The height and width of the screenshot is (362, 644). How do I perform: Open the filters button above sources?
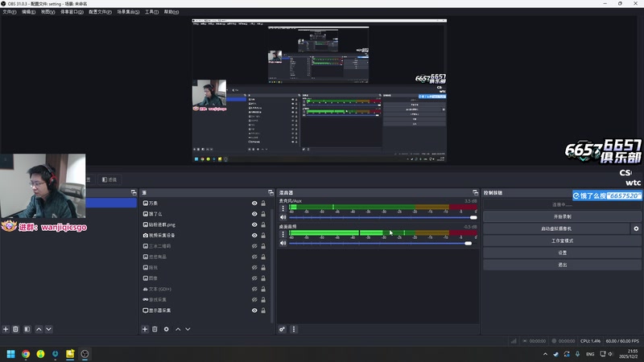point(109,179)
